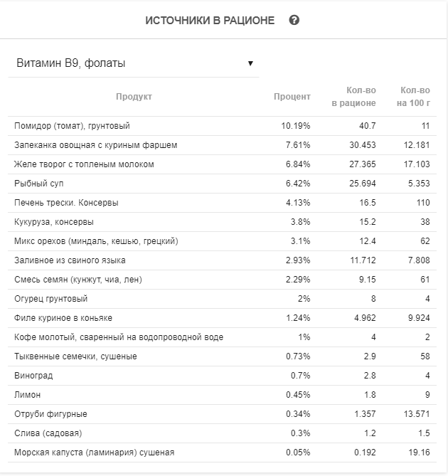Sort by the Процент column header
Image resolution: width=448 pixels, height=476 pixels.
tap(292, 97)
